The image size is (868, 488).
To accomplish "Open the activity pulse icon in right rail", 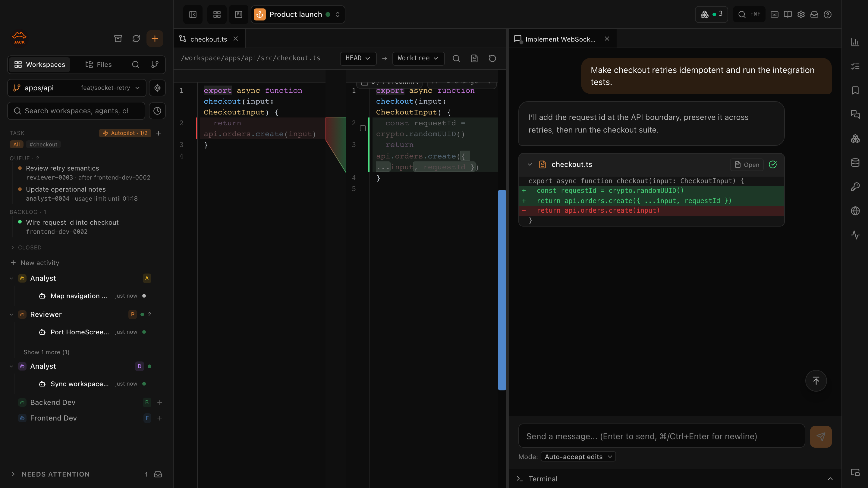I will (x=855, y=235).
